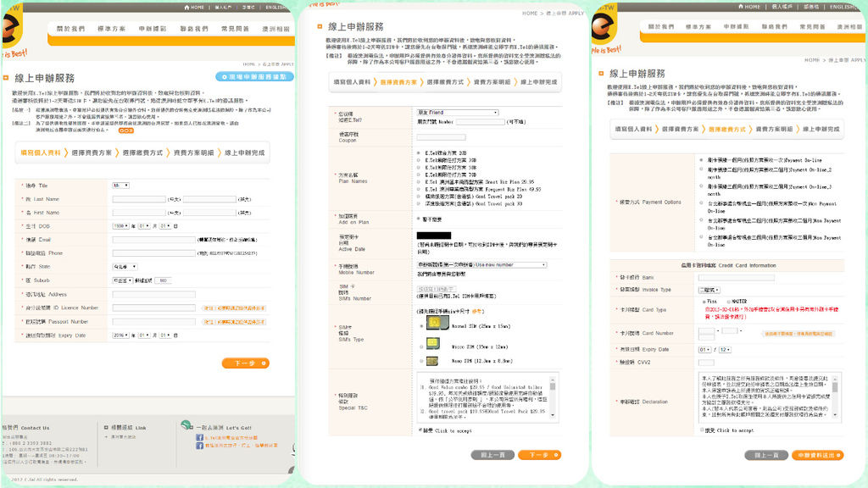Open 申辦據點 menu on personal info page
Screen dimensions: 868x488
tap(153, 29)
